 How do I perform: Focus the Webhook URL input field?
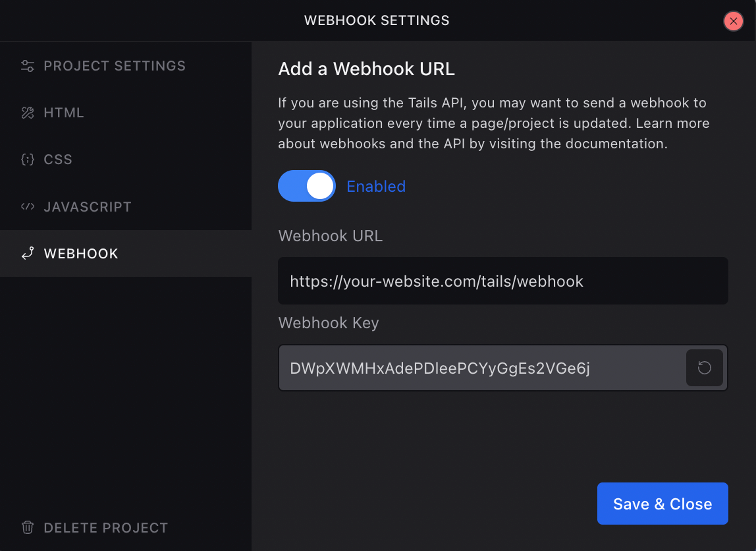click(502, 281)
